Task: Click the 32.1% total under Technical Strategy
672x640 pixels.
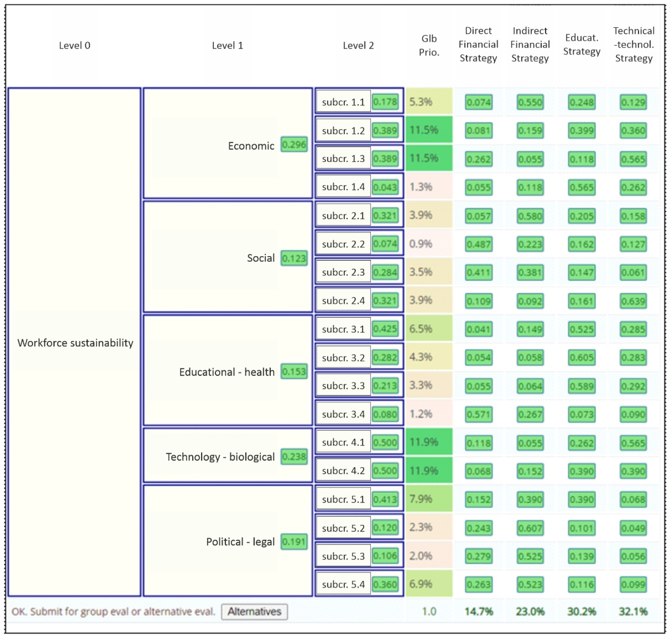Action: tap(633, 611)
